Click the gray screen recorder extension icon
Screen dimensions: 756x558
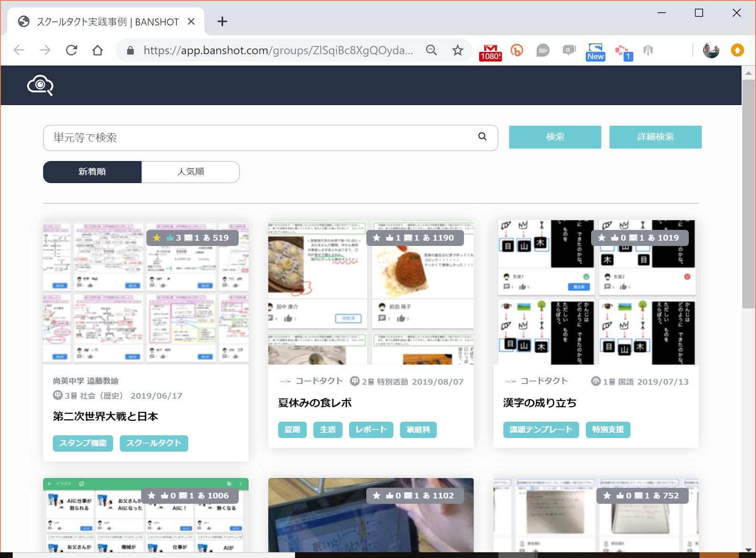[x=569, y=50]
